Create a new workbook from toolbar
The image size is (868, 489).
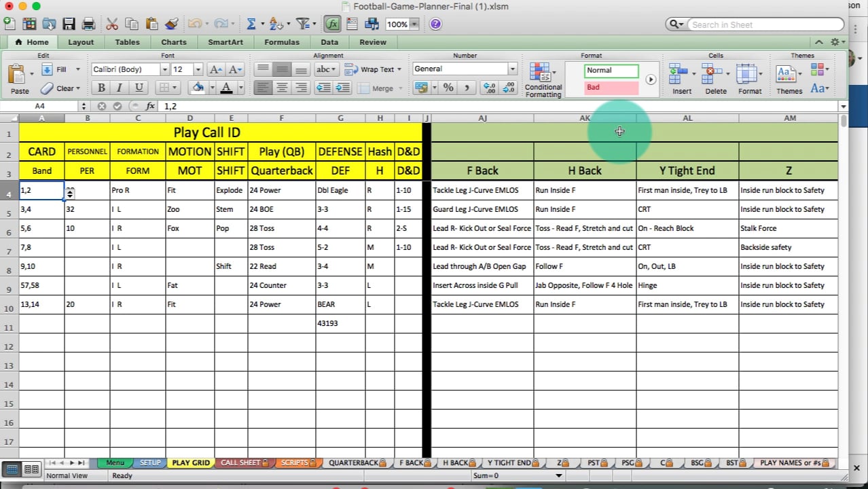[x=10, y=24]
